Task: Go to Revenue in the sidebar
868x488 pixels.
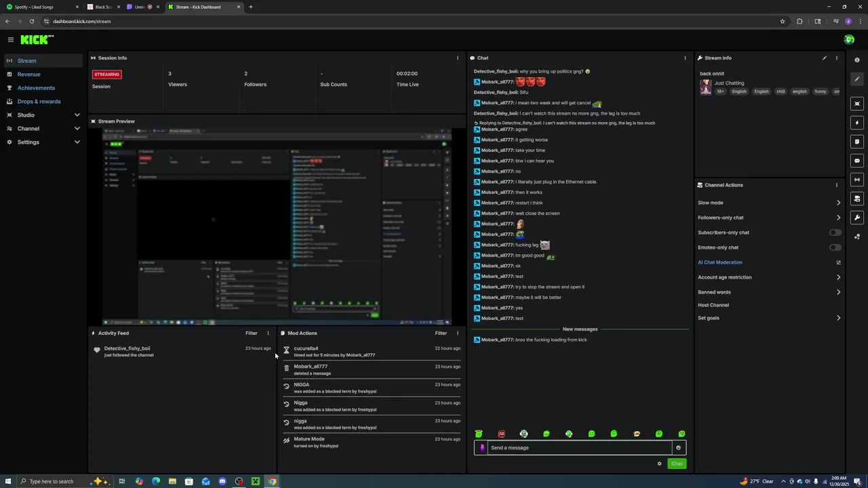Action: pos(28,74)
